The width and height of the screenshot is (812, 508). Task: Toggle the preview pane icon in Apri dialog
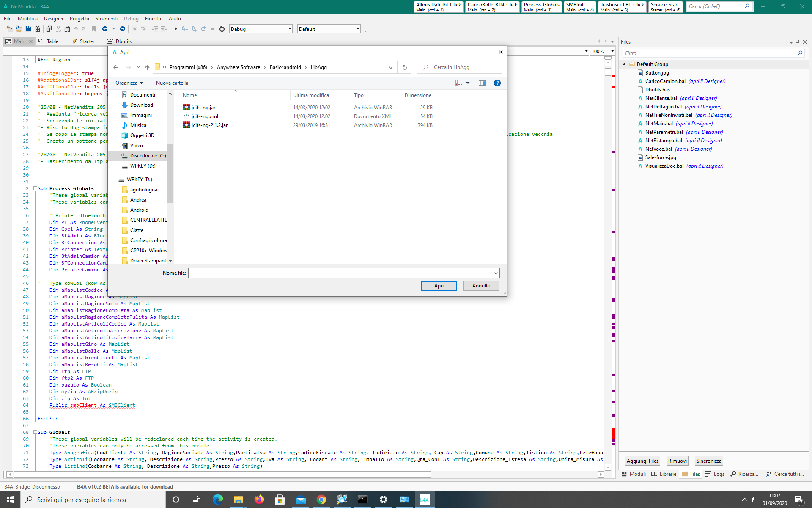(x=482, y=83)
